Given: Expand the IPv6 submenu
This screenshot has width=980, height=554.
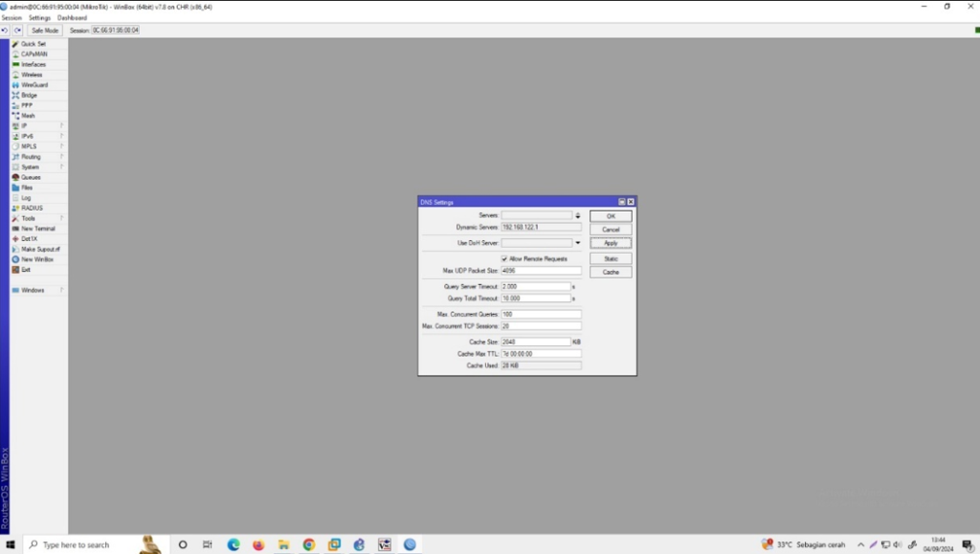Looking at the screenshot, I should pyautogui.click(x=38, y=136).
